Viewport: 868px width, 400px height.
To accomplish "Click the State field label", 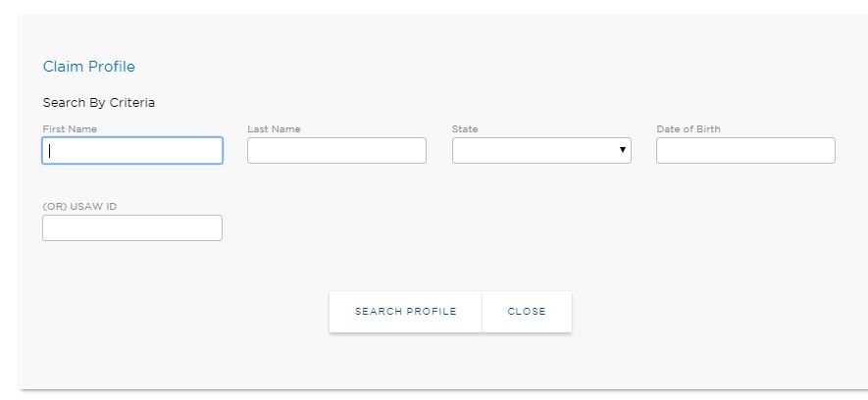I will 465,128.
